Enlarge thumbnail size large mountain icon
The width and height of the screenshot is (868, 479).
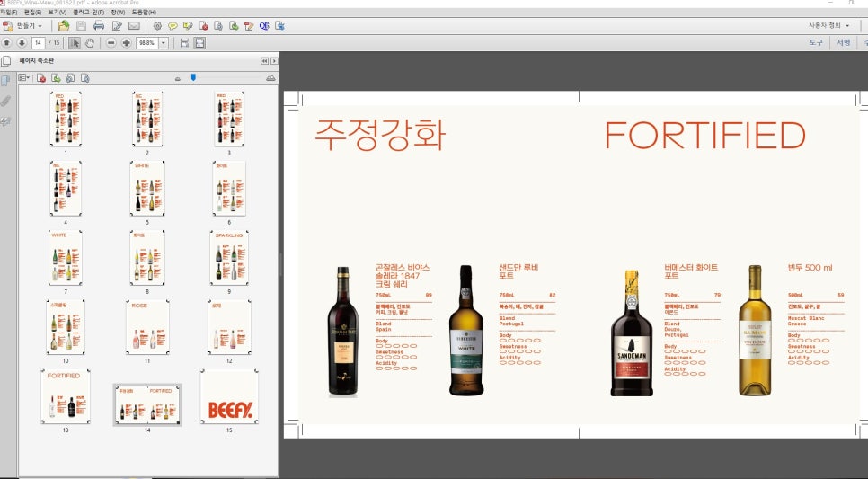click(x=270, y=78)
